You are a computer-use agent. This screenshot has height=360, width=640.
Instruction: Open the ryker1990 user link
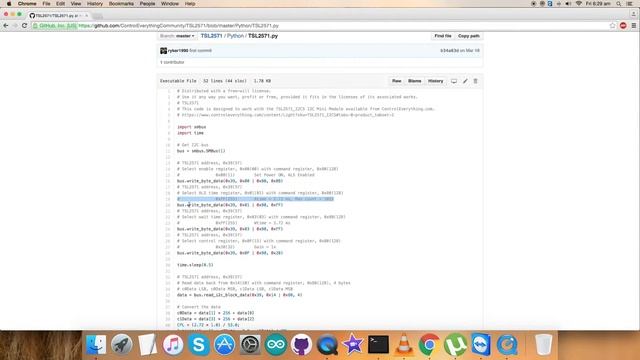point(178,51)
